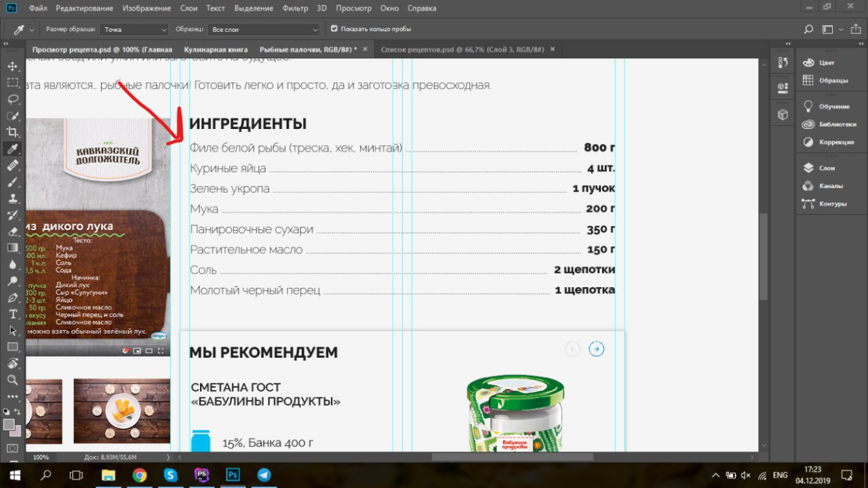Screen dimensions: 868x488
Task: Open the Фильтр menu
Action: point(295,8)
